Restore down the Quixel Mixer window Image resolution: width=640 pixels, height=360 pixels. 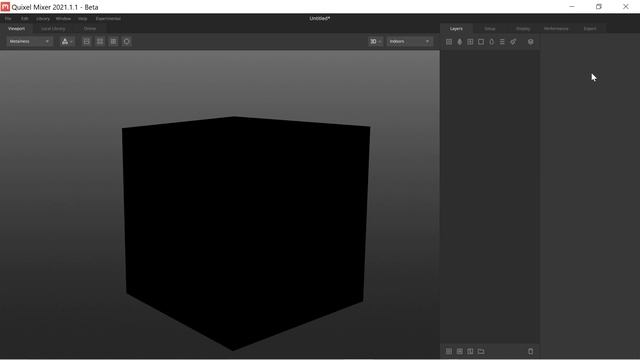click(599, 7)
